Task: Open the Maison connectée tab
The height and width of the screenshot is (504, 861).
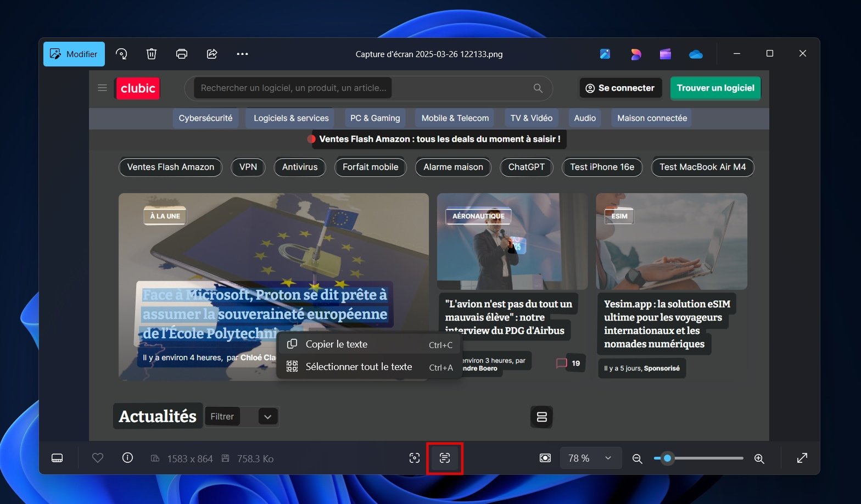Action: (652, 118)
